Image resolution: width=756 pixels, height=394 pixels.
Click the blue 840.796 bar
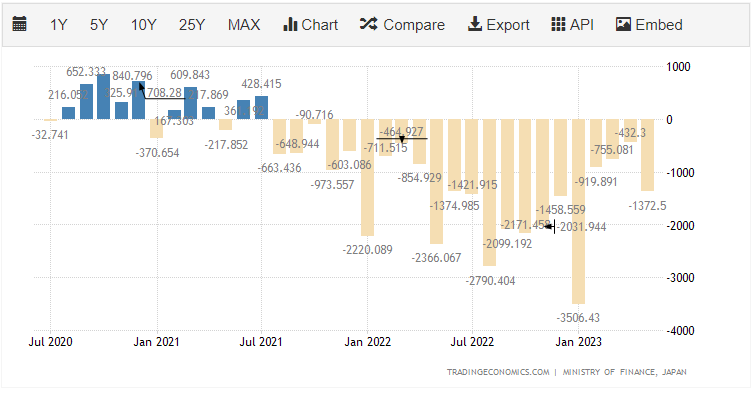(x=104, y=97)
